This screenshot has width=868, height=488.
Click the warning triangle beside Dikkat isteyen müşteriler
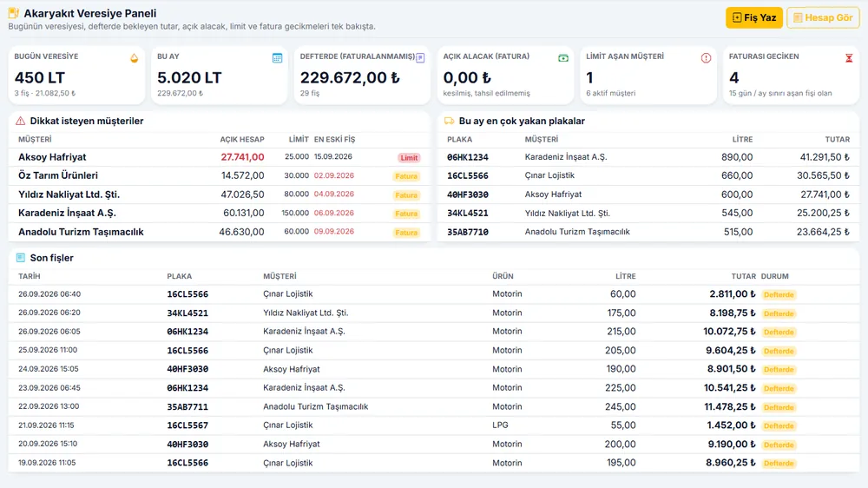21,121
